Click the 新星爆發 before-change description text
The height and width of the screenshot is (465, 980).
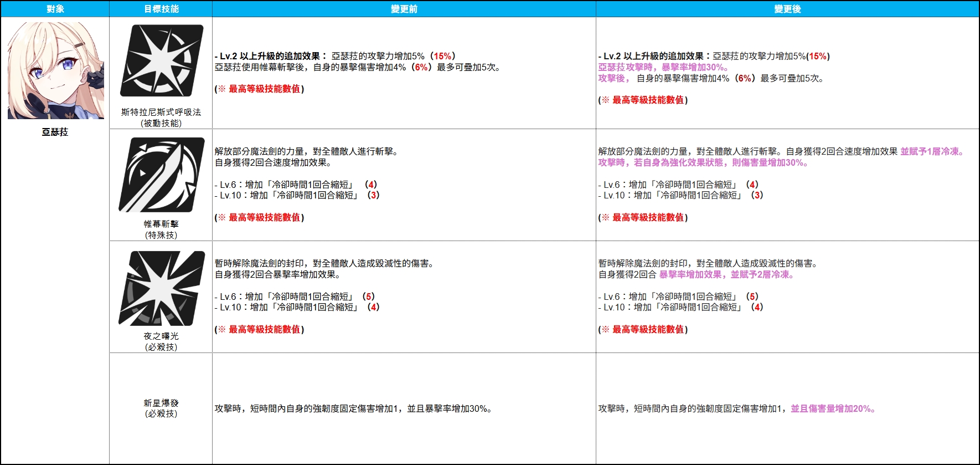353,408
